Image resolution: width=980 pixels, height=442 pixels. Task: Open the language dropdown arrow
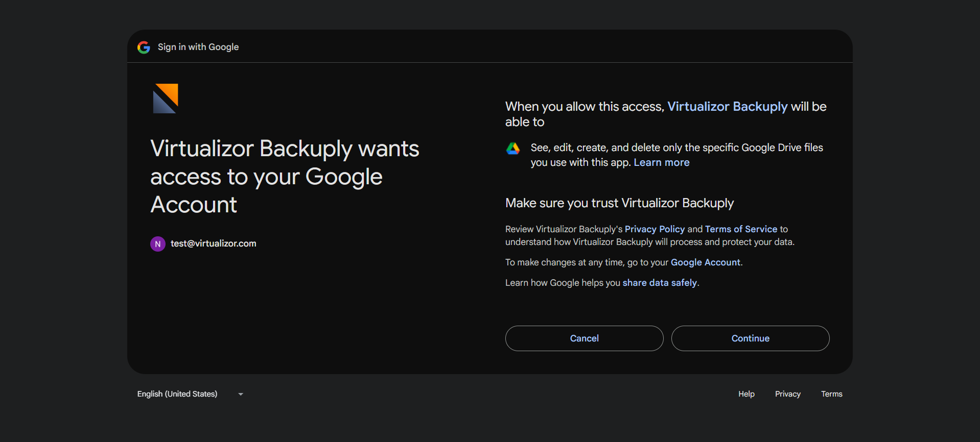tap(241, 394)
